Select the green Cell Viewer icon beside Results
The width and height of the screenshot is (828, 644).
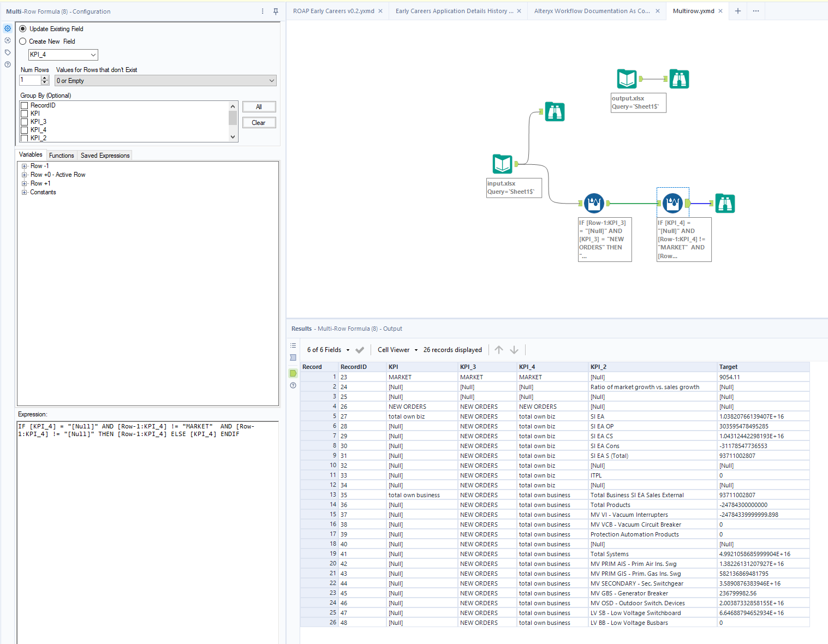(293, 373)
